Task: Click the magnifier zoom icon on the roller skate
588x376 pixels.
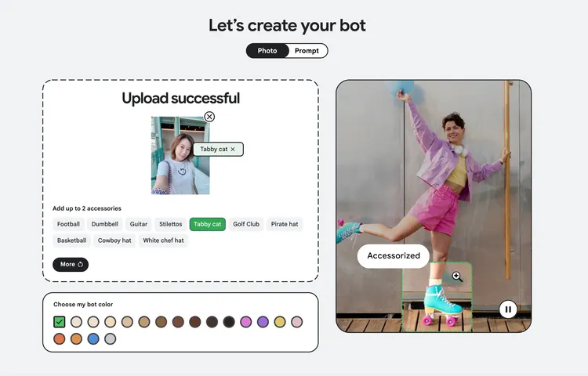Action: tap(457, 277)
